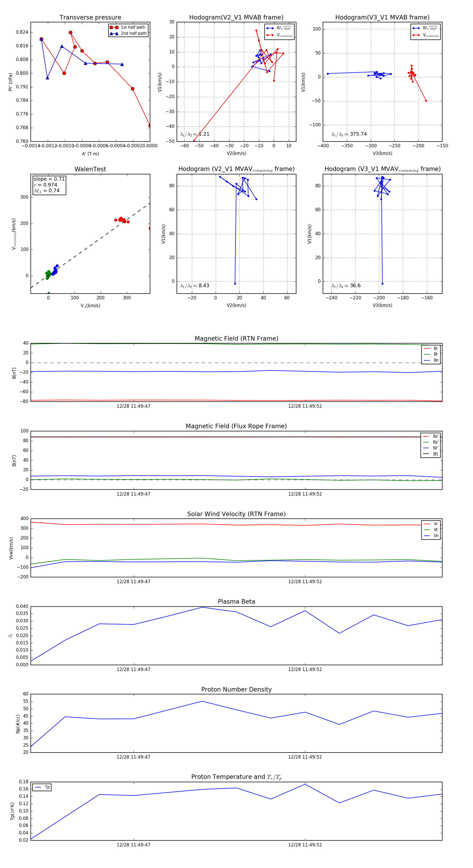Click the A' (T·m) x-axis label

90,154
